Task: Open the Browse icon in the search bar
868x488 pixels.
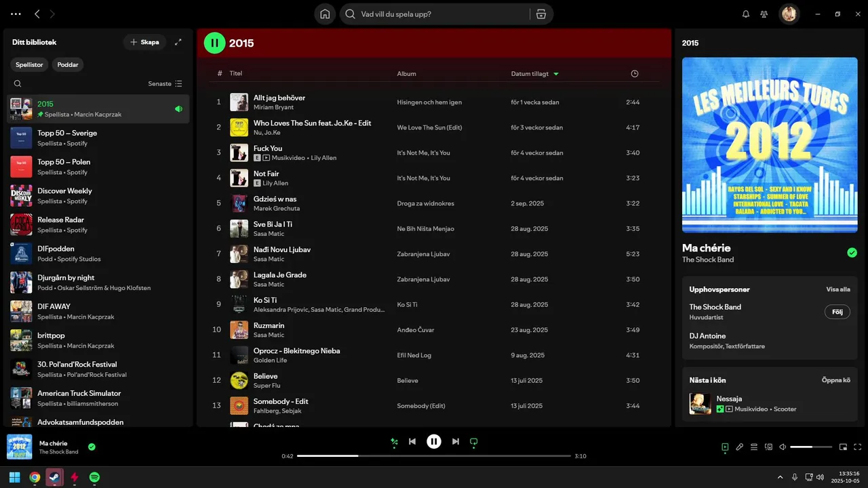Action: click(540, 14)
